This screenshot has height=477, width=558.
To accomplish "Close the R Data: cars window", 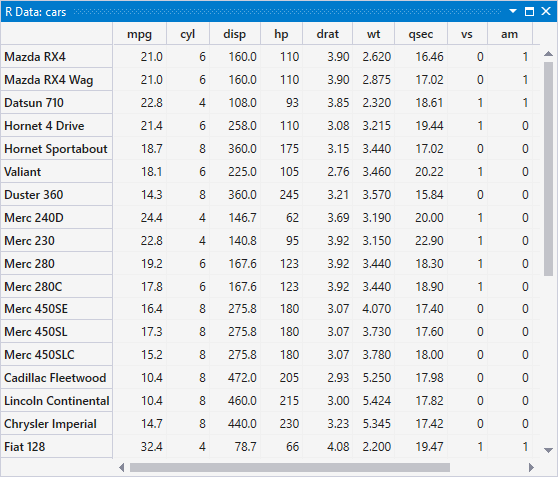I will (x=546, y=11).
